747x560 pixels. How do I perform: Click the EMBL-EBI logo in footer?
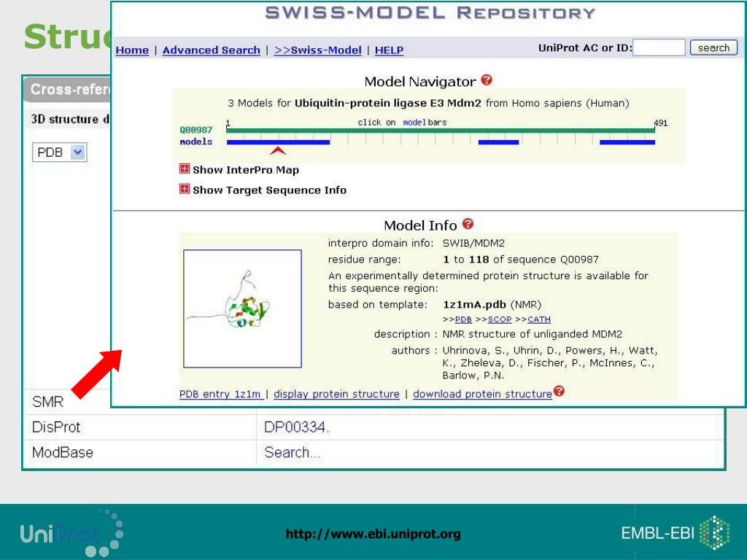point(675,532)
